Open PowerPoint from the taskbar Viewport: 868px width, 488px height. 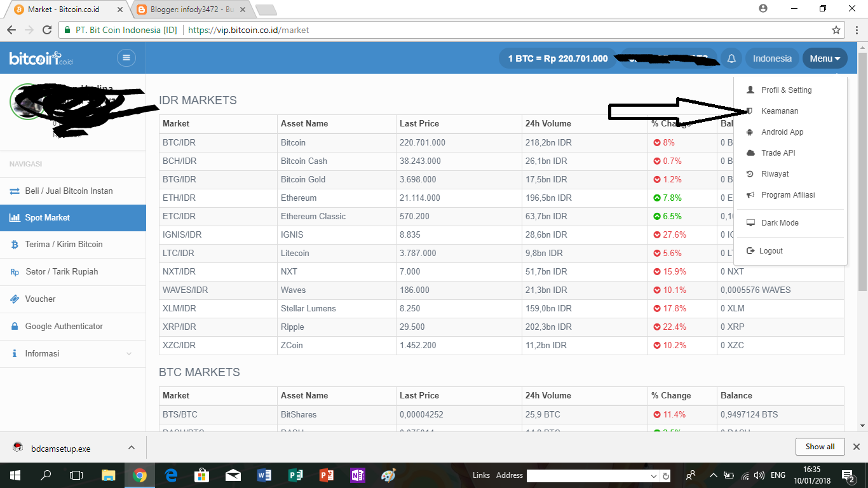pyautogui.click(x=327, y=475)
